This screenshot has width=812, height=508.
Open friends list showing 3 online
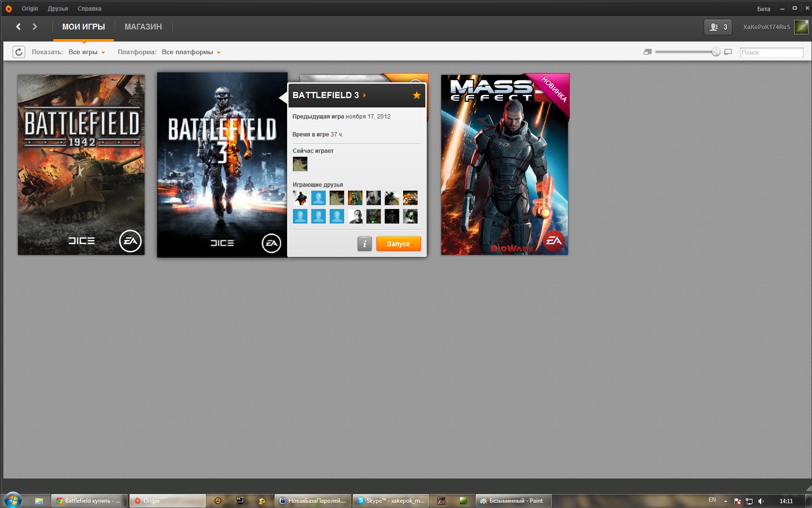pyautogui.click(x=718, y=27)
